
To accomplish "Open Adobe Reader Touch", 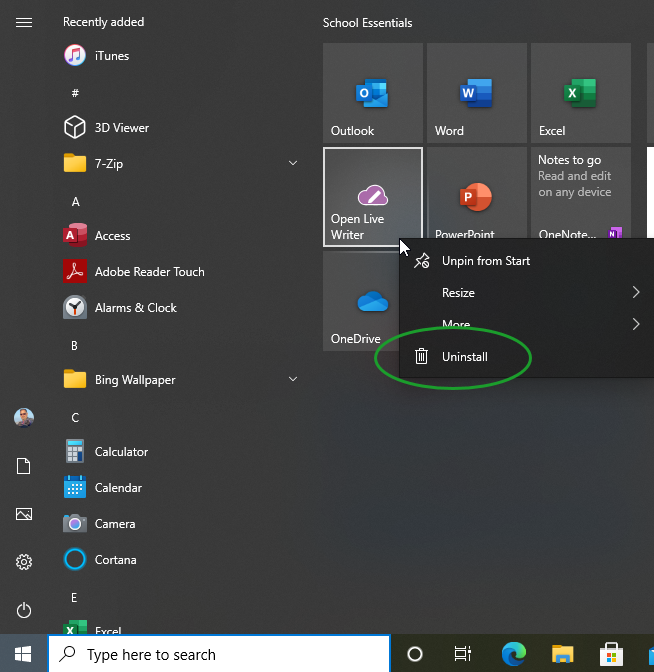I will point(149,272).
